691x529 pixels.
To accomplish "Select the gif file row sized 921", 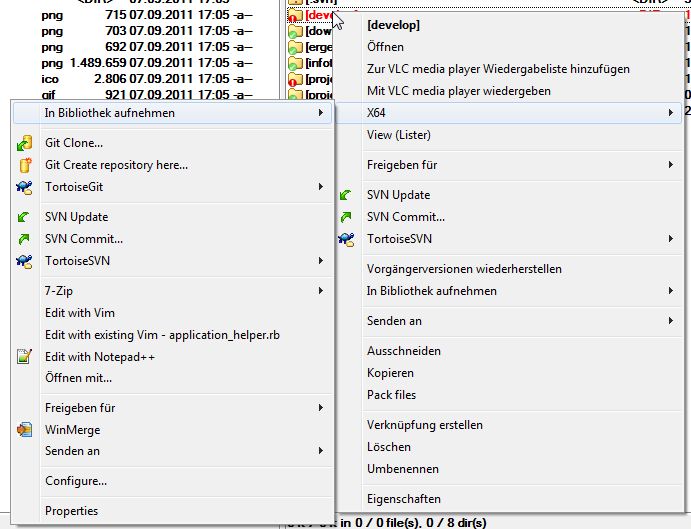I will (x=147, y=94).
